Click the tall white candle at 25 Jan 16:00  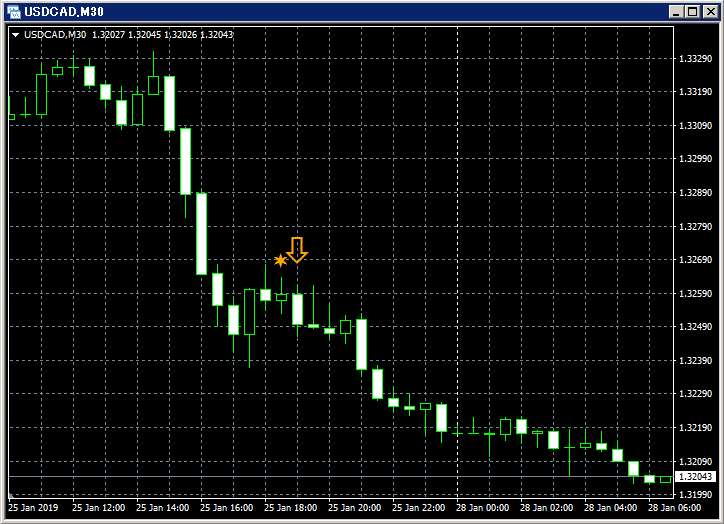[x=201, y=234]
